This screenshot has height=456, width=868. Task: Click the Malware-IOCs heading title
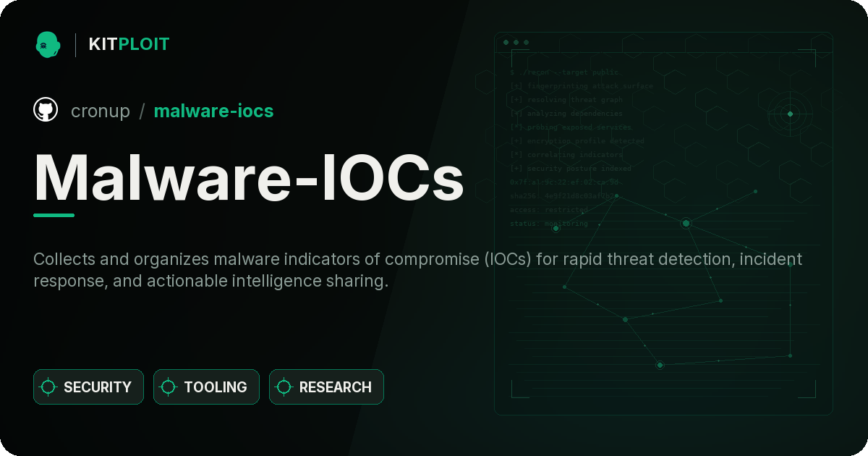click(248, 177)
